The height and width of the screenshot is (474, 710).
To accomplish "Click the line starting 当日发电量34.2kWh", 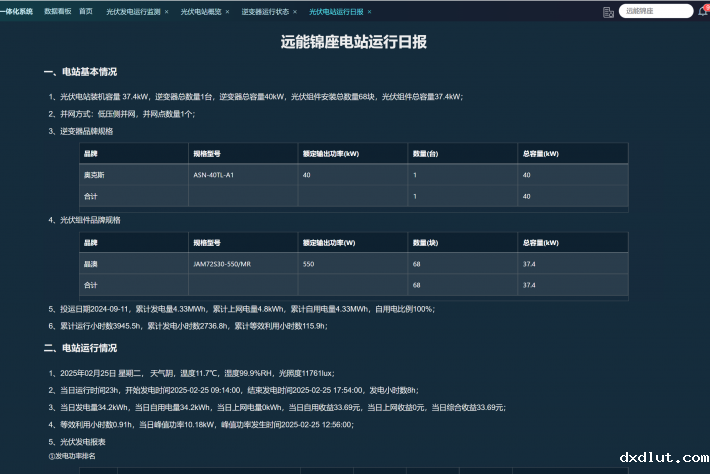I will [x=277, y=407].
